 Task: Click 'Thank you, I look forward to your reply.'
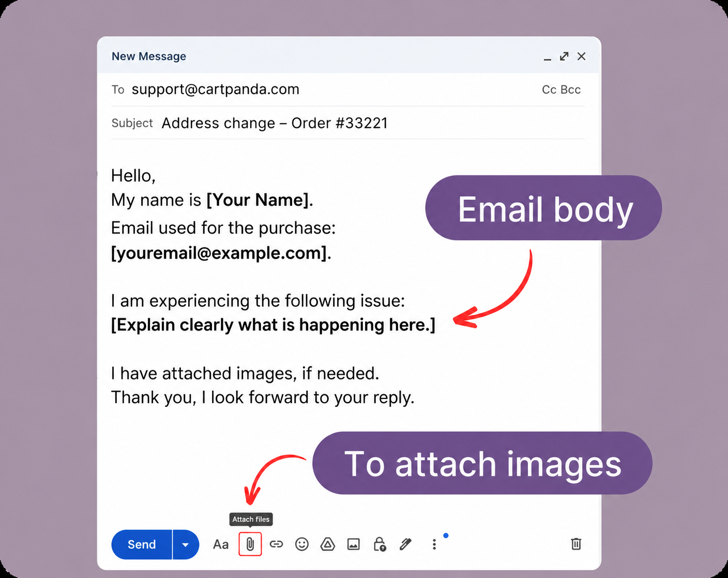pyautogui.click(x=263, y=397)
